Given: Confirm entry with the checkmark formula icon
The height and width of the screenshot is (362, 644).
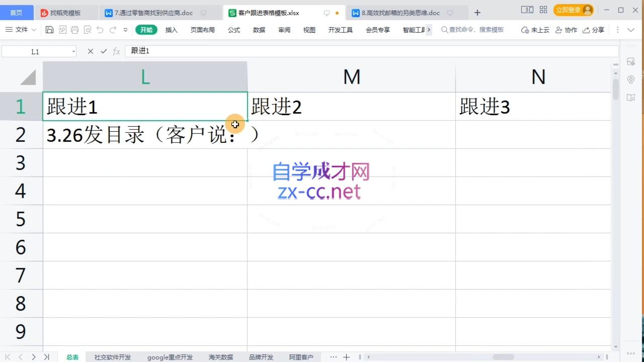Looking at the screenshot, I should 104,50.
